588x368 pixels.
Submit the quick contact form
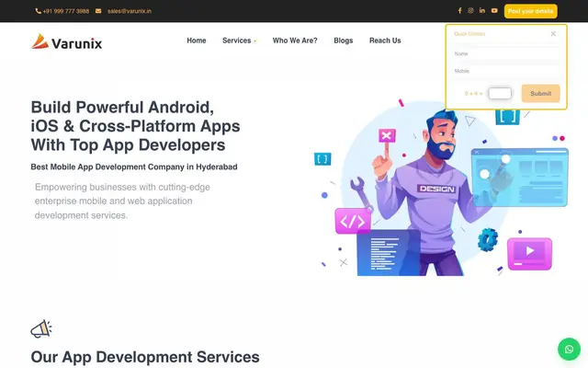coord(540,94)
